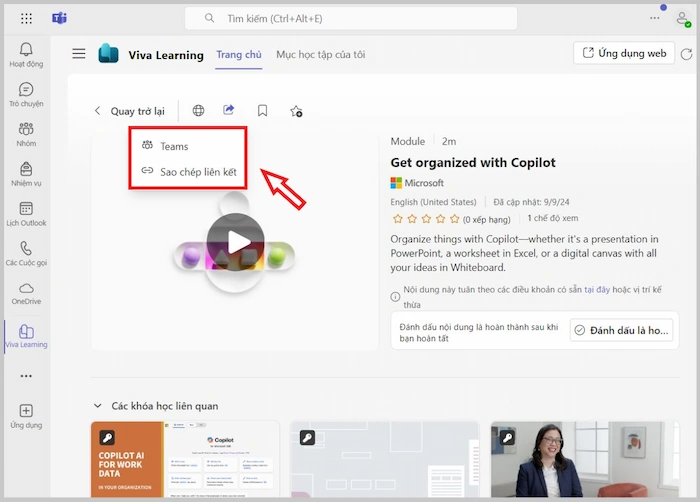Open Nhiệm vụ assignments in sidebar

26,174
